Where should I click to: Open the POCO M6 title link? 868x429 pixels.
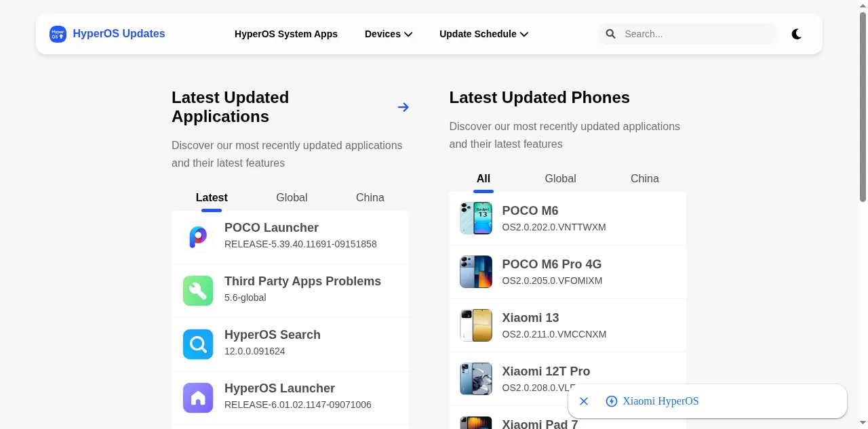click(x=530, y=211)
